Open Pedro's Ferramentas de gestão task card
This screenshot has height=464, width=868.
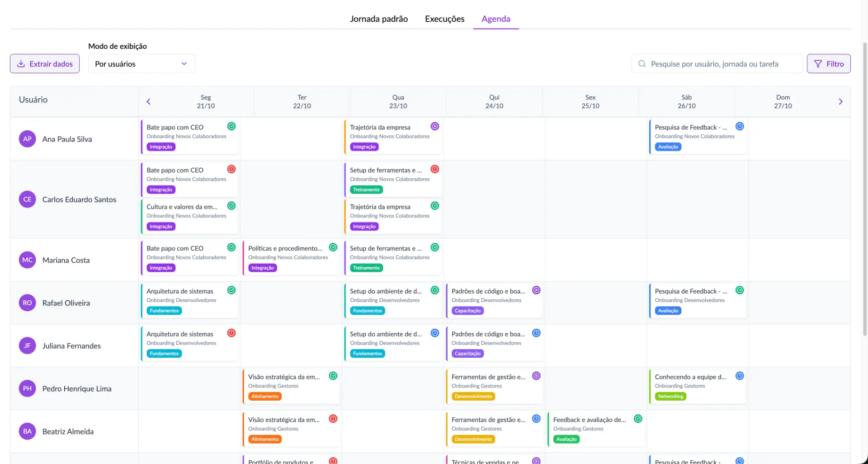494,387
